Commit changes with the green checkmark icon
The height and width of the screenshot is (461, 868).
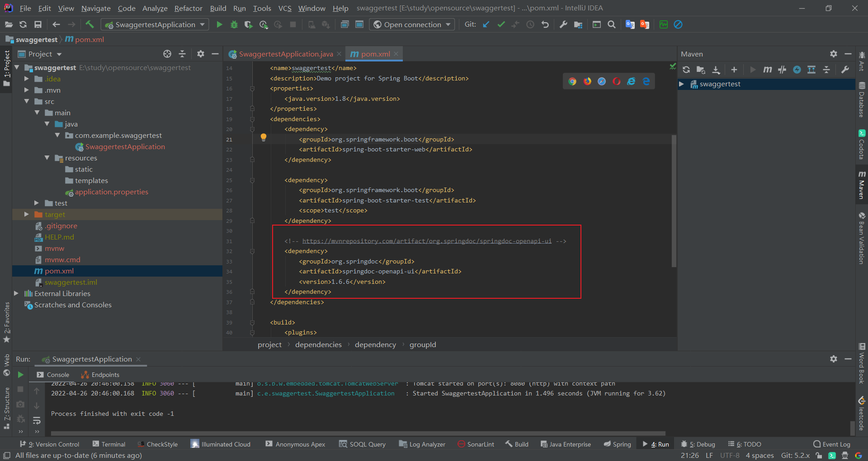[x=501, y=24]
